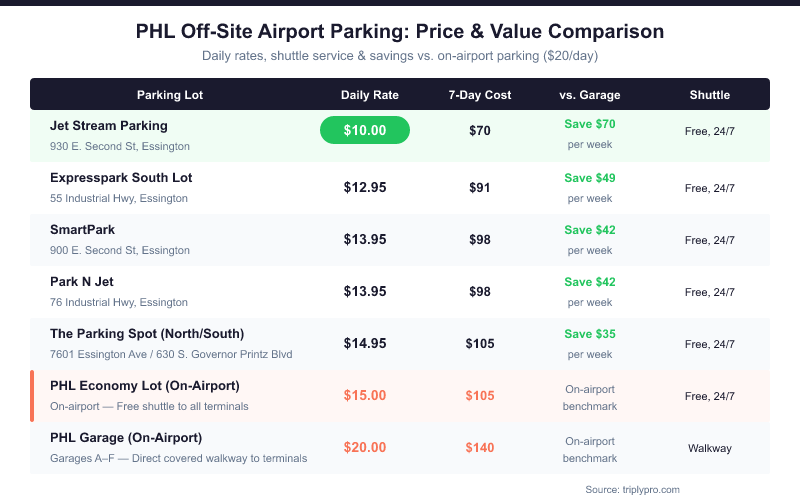The width and height of the screenshot is (800, 500).
Task: Select the Expresspark South Lot name
Action: (x=121, y=178)
